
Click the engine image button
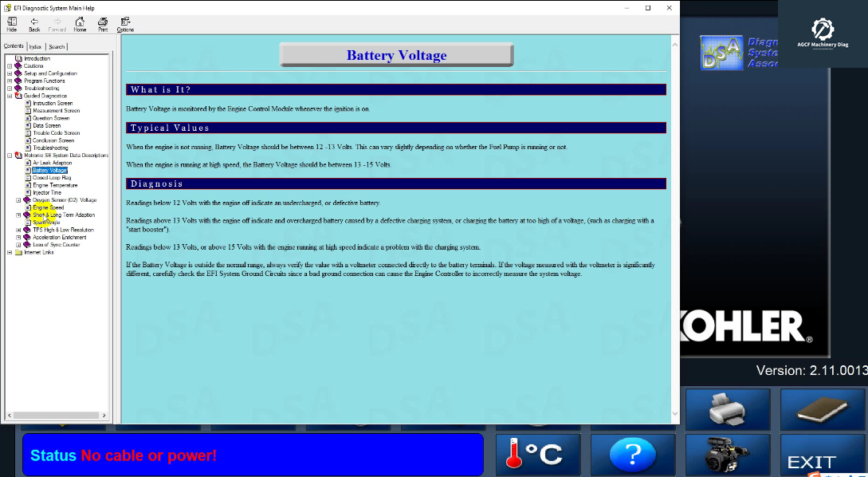coord(728,455)
